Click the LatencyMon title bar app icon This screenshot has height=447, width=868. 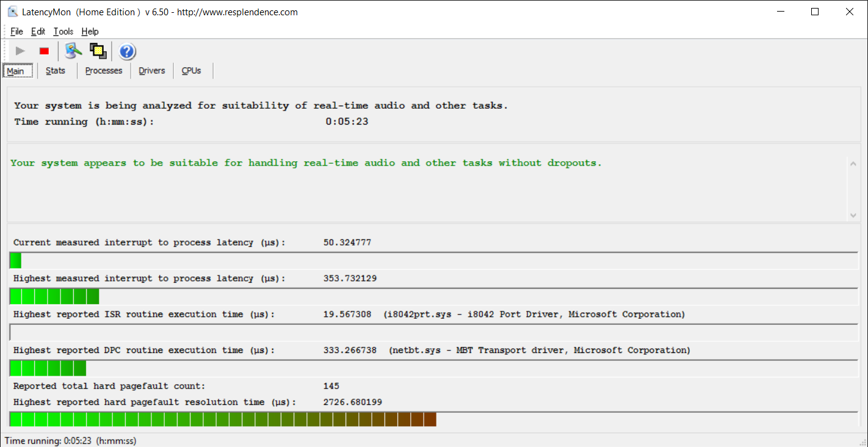pos(12,12)
